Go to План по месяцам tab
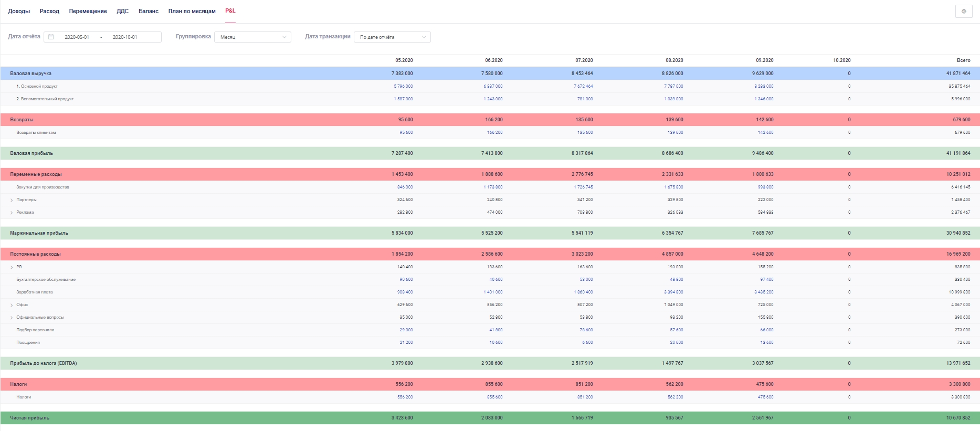980x431 pixels. click(x=192, y=11)
